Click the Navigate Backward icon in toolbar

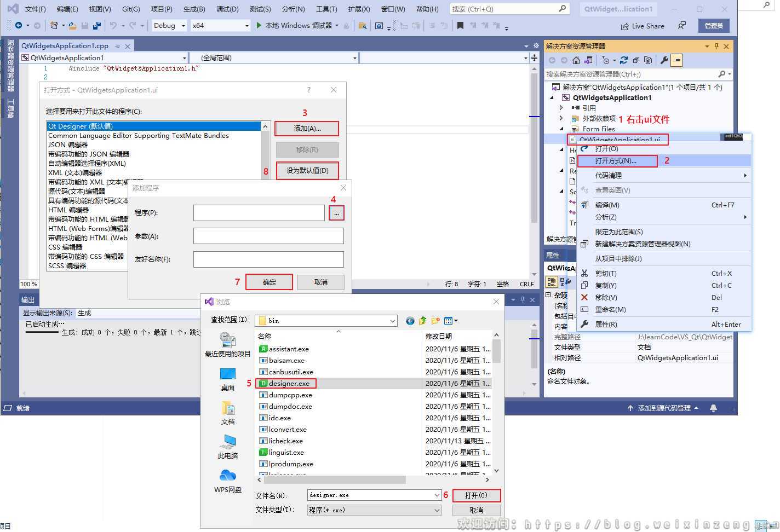19,26
